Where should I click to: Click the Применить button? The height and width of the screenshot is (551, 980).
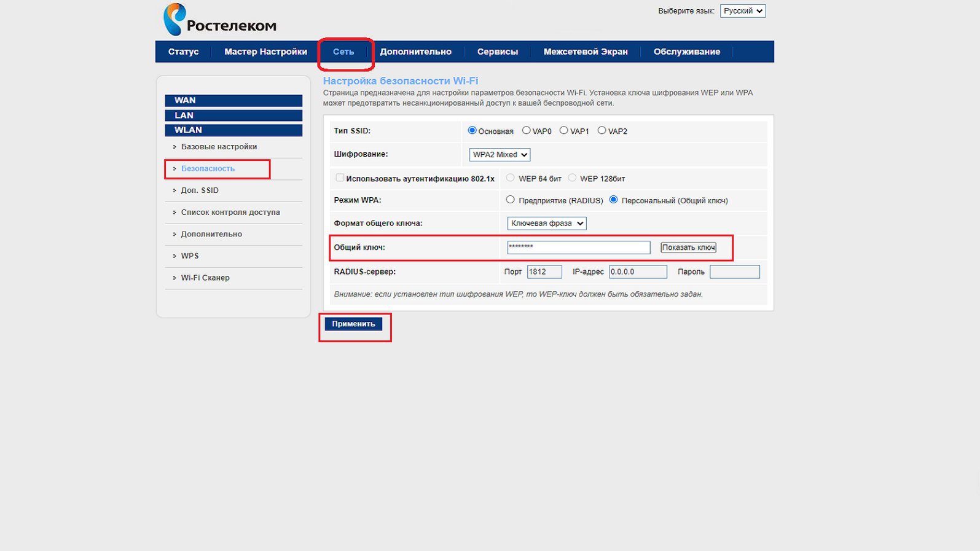(x=353, y=324)
